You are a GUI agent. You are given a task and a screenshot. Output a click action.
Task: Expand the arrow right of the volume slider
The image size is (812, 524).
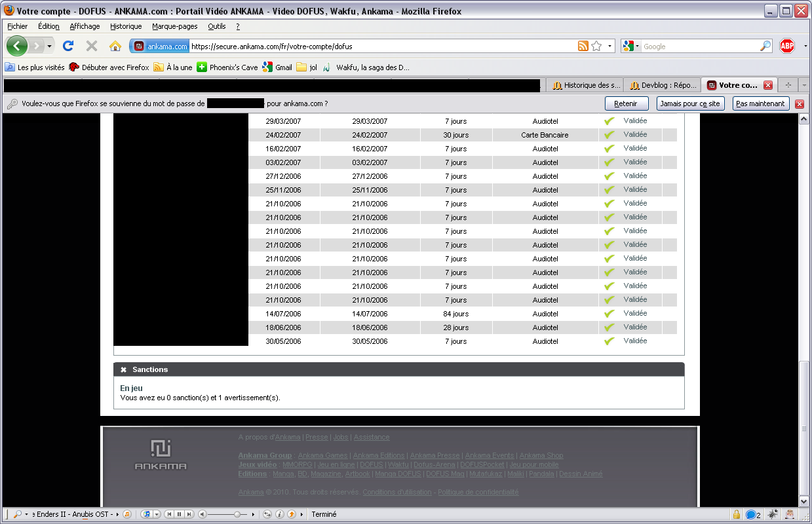tap(254, 514)
